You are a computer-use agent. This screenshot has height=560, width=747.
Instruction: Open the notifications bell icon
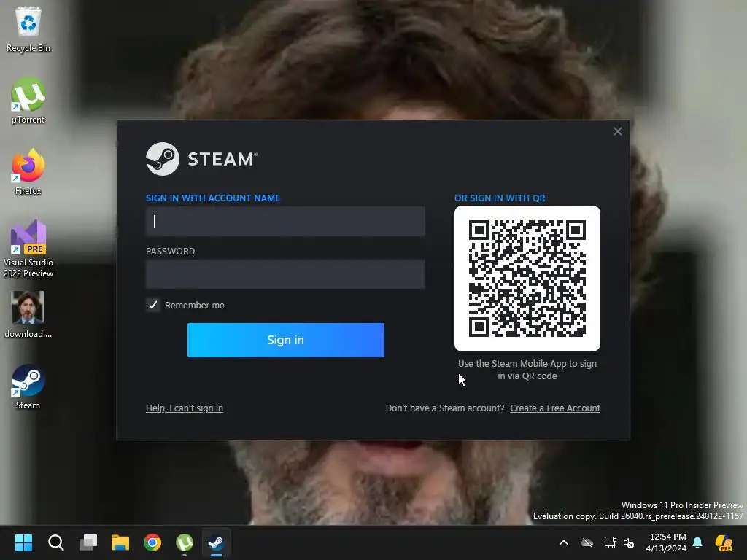tap(697, 542)
